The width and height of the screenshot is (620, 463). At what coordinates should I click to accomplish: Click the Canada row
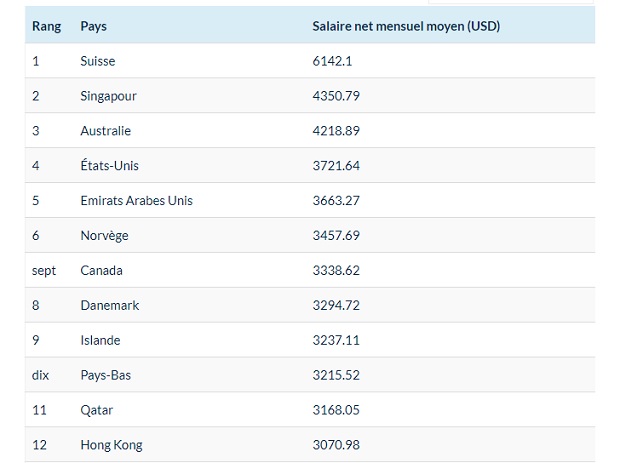point(310,270)
